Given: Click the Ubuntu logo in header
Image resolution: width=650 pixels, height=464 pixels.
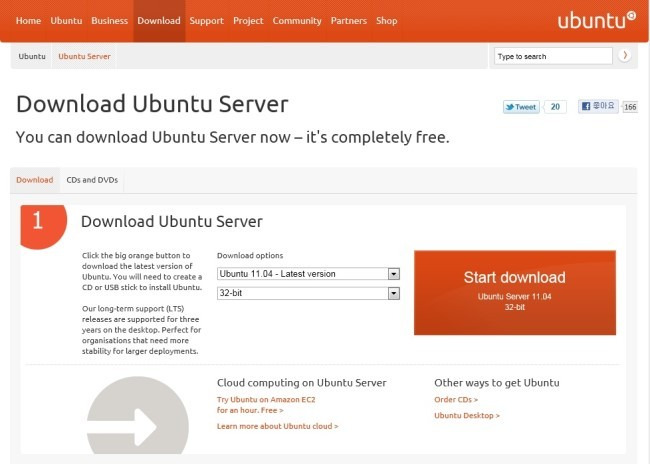Looking at the screenshot, I should click(596, 20).
